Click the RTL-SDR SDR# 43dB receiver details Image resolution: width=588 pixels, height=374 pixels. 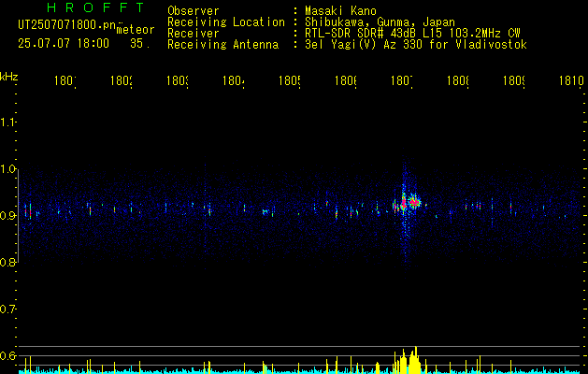point(412,34)
